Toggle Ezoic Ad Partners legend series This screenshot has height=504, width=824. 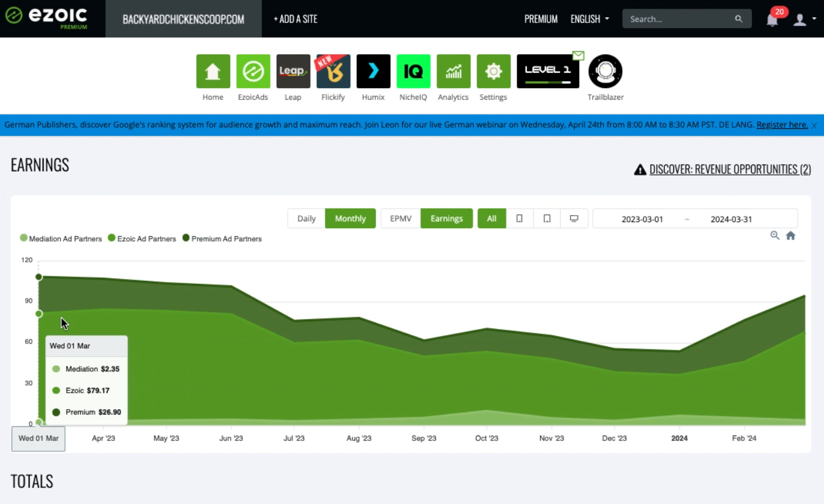coord(142,239)
